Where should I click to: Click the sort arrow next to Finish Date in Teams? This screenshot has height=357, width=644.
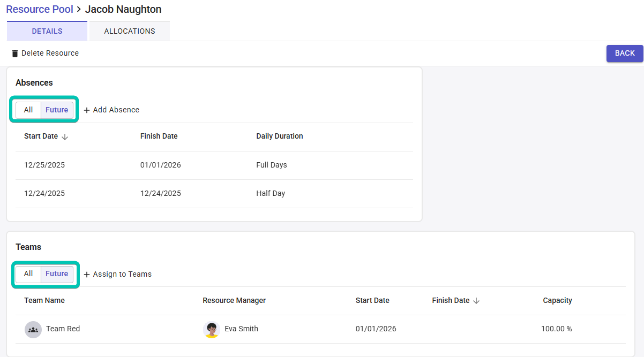pyautogui.click(x=476, y=301)
